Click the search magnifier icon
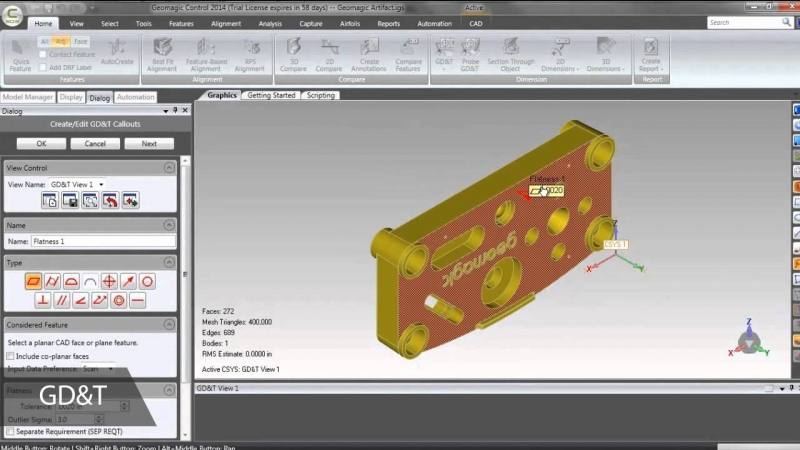This screenshot has width=800, height=450. tap(786, 22)
